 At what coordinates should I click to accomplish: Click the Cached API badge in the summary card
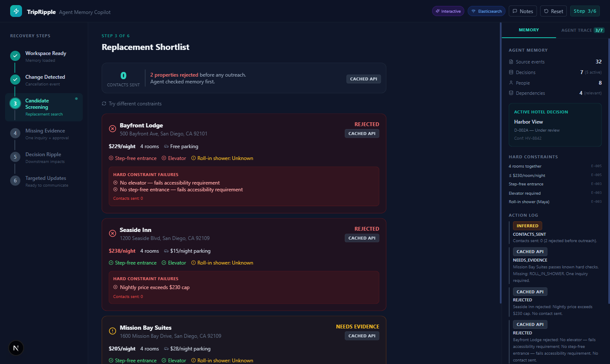pos(363,79)
